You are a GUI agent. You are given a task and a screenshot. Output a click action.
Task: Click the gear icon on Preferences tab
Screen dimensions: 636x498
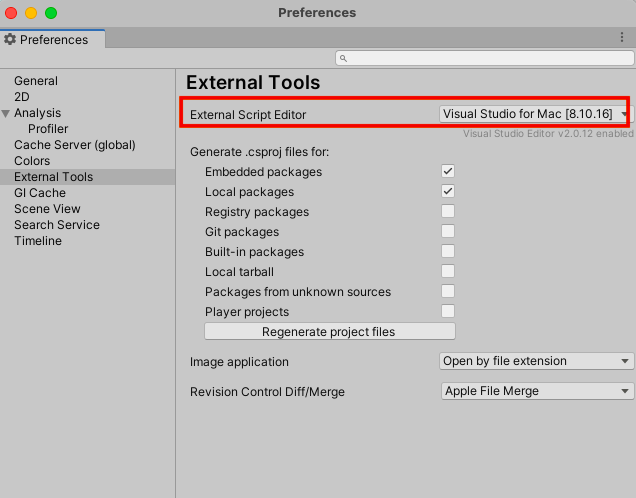[x=10, y=40]
